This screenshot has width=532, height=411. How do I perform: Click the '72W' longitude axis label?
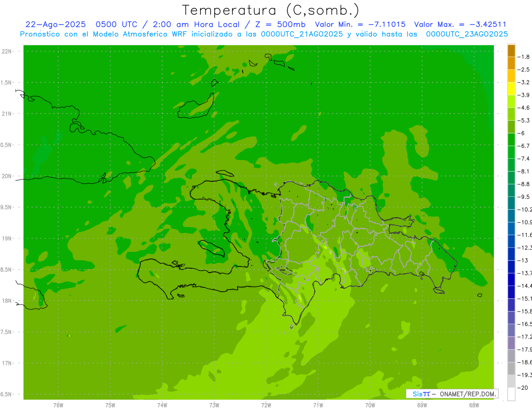coord(266,405)
